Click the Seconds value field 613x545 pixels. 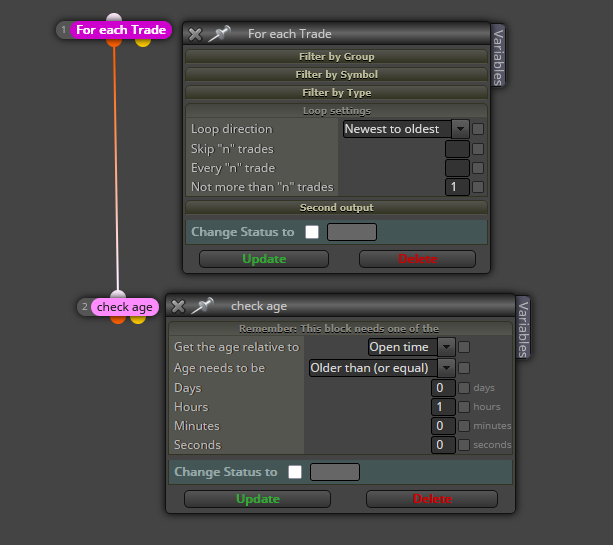point(443,445)
